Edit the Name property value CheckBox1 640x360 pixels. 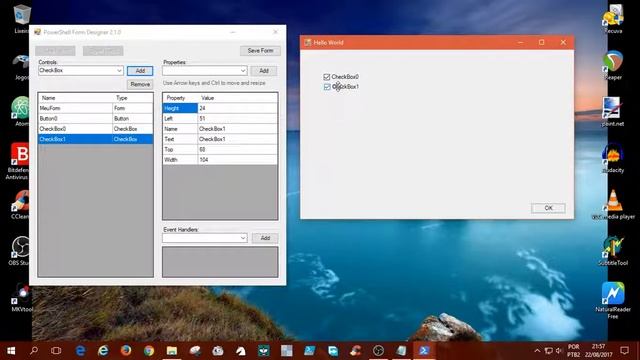pyautogui.click(x=237, y=129)
